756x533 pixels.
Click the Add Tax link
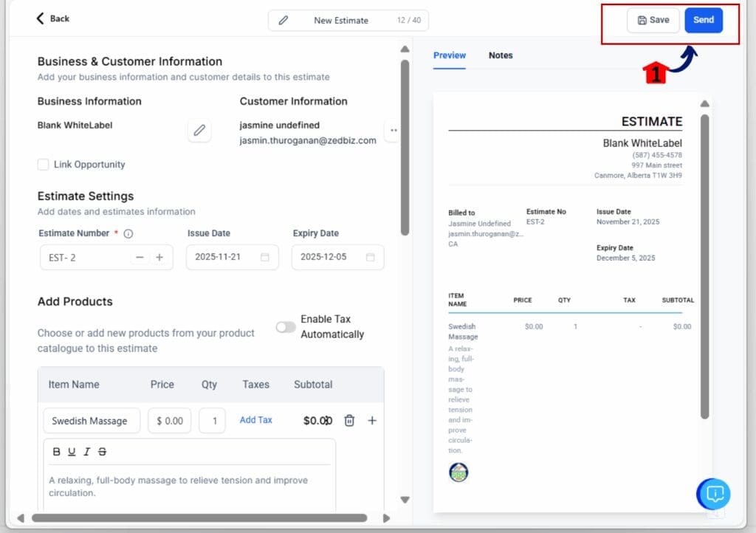255,420
